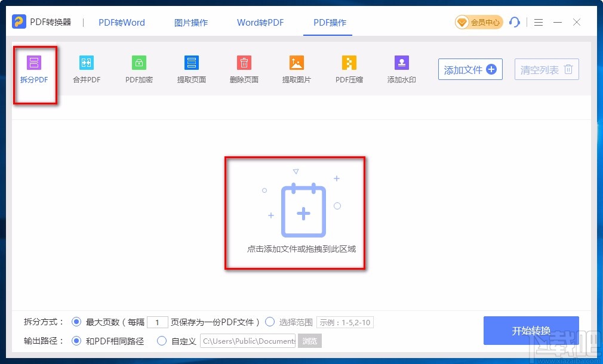Viewport: 603px width, 364px height.
Task: Open the PDF压缩 compression tool
Action: coord(349,69)
